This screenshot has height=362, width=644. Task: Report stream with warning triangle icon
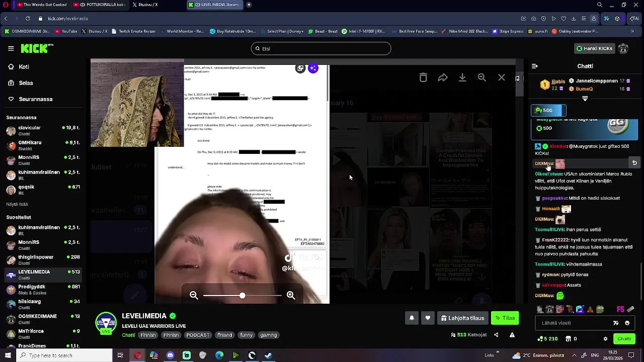pos(512,335)
